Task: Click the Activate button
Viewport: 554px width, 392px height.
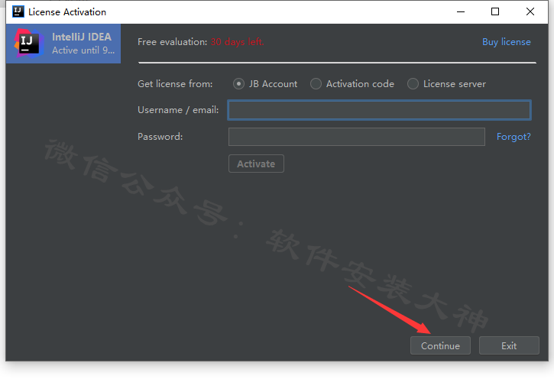Action: point(256,164)
